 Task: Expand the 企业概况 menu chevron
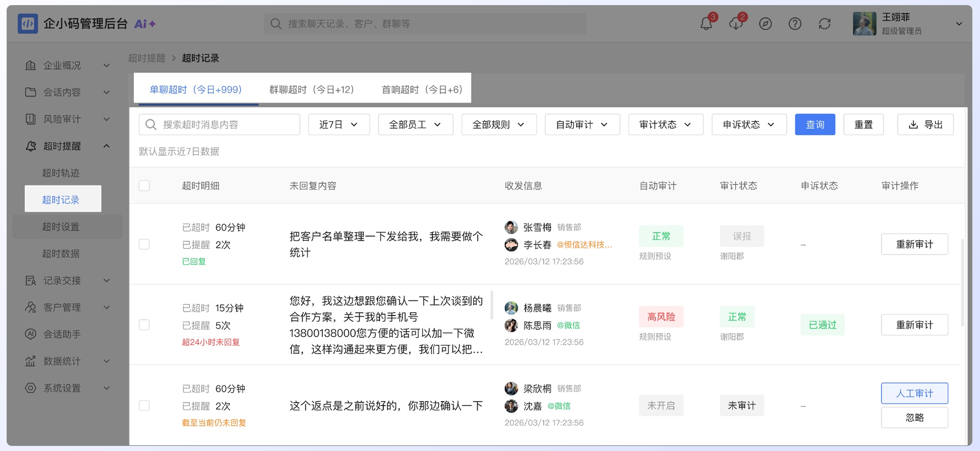coord(106,65)
